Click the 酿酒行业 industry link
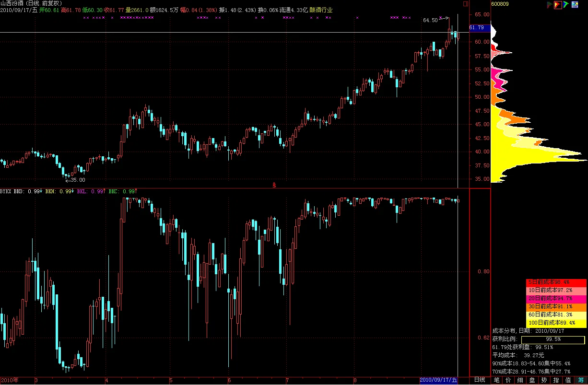 click(x=321, y=10)
